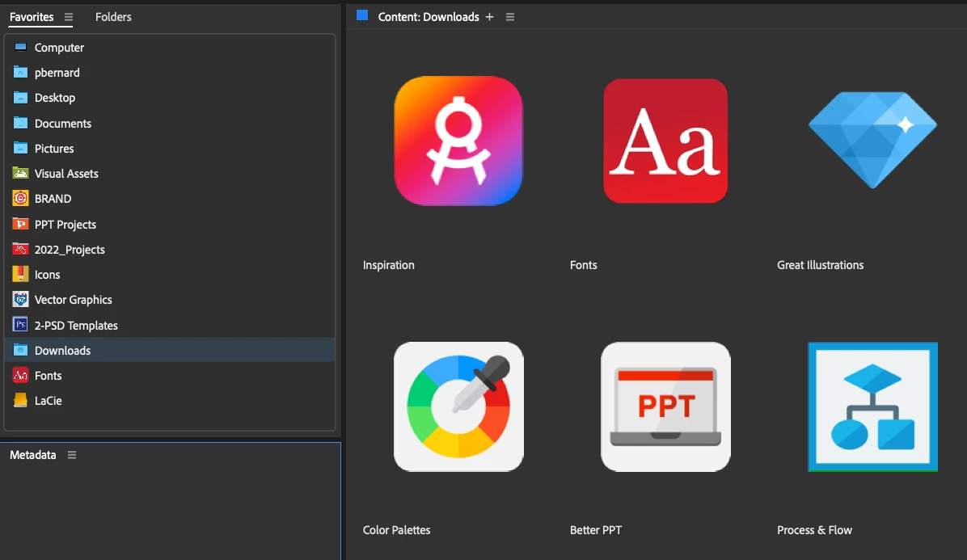This screenshot has width=967, height=560.
Task: Click the Downloads folder icon in Favorites
Action: tap(20, 350)
